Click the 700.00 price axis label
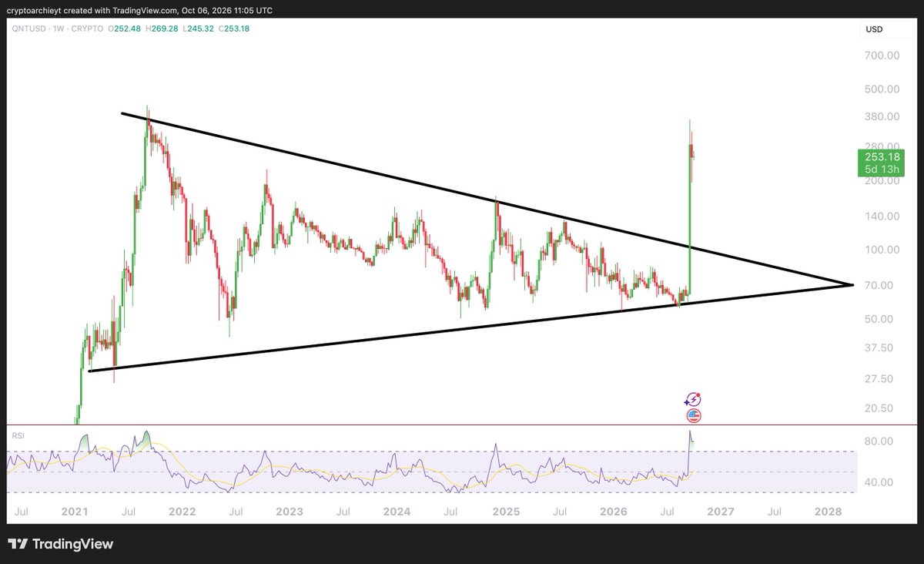The height and width of the screenshot is (564, 924). pyautogui.click(x=881, y=55)
